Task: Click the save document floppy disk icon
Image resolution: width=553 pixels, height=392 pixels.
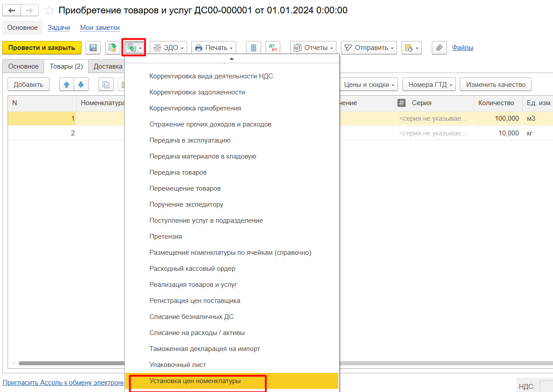Action: [93, 48]
